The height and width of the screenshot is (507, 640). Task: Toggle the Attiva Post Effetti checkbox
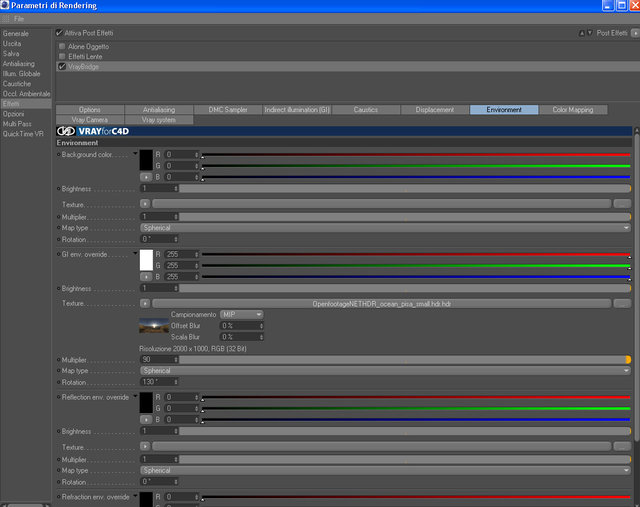click(59, 33)
